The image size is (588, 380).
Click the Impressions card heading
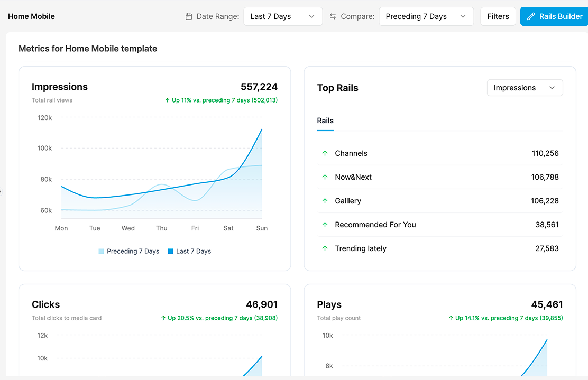pyautogui.click(x=60, y=87)
